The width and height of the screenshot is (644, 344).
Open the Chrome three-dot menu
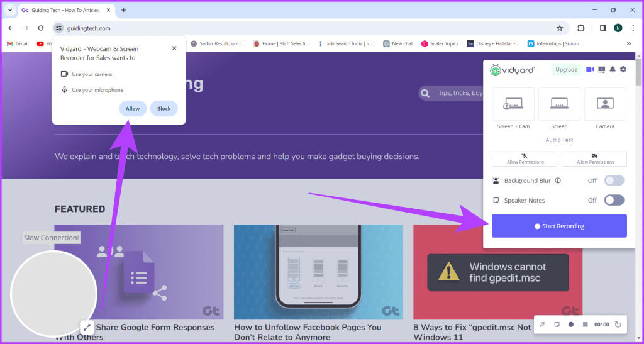coord(633,28)
